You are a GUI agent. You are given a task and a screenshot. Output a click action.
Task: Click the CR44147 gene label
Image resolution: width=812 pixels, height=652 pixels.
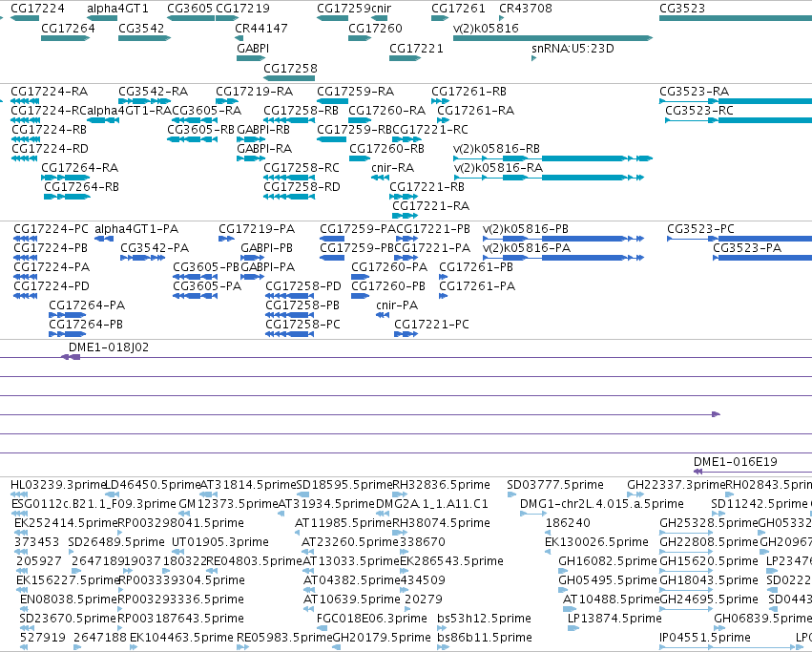coord(261,28)
